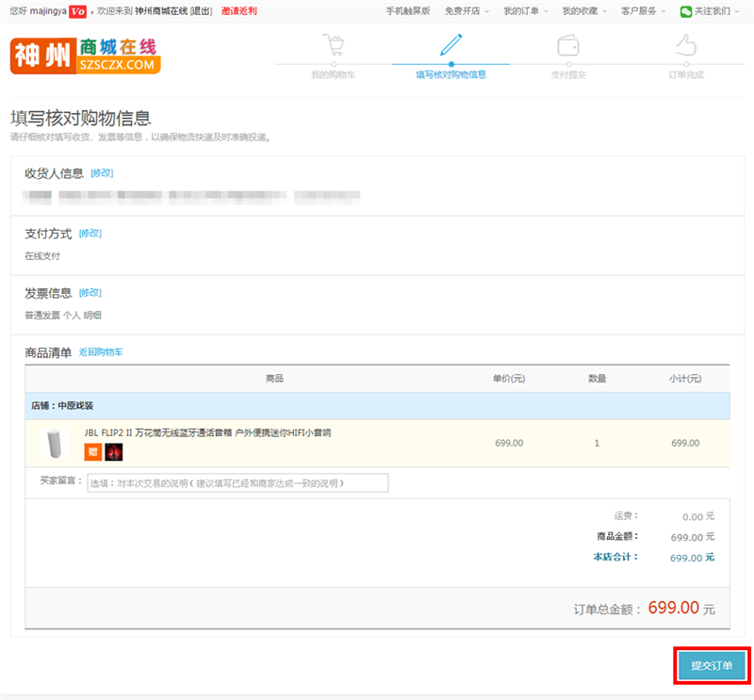This screenshot has height=700, width=754.
Task: Click 返回购物车 link
Action: 101,352
